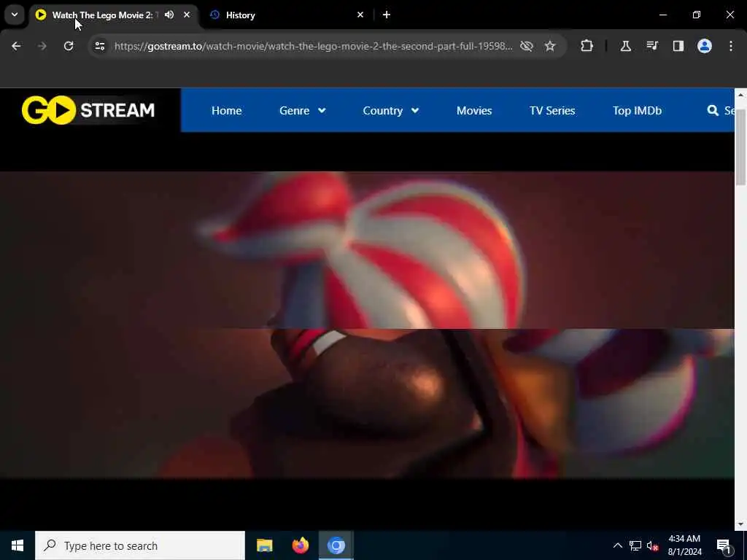The height and width of the screenshot is (560, 747).
Task: Click the Chrome taskbar icon
Action: click(336, 545)
